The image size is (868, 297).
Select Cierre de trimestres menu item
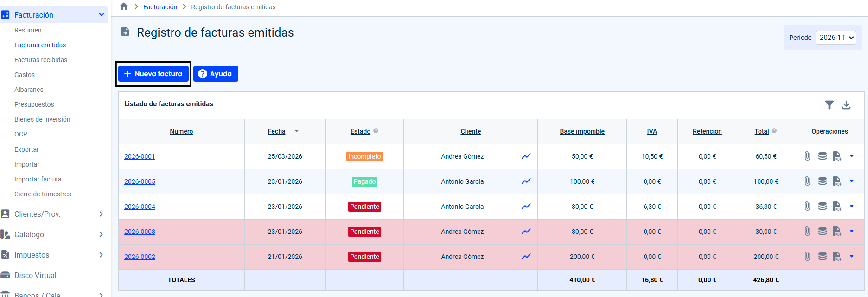(43, 194)
